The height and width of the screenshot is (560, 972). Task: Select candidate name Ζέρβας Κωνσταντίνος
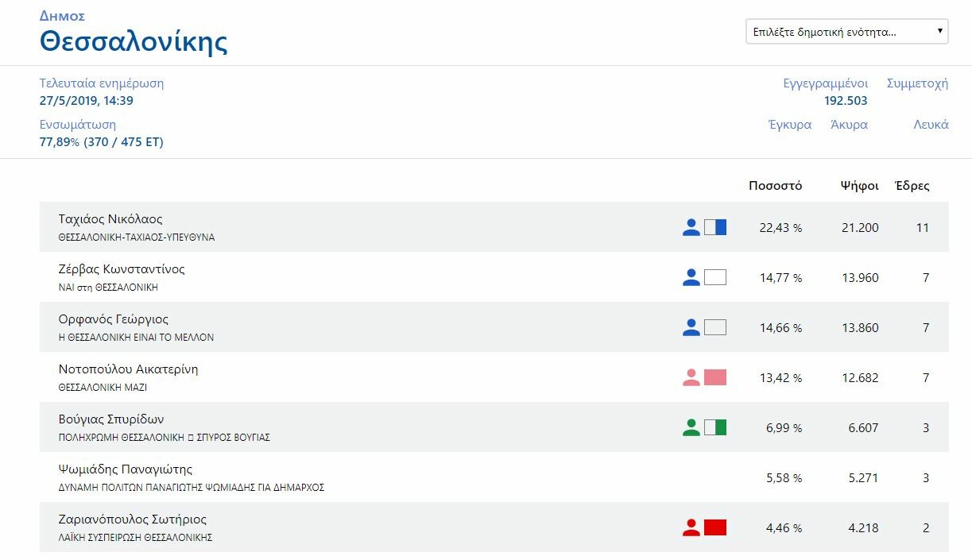pyautogui.click(x=122, y=269)
